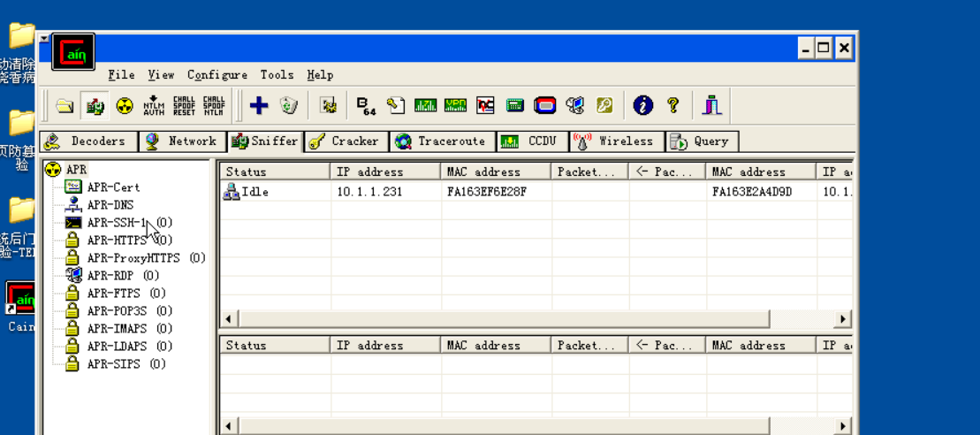980x435 pixels.
Task: Switch to the Decoders tab
Action: point(88,141)
